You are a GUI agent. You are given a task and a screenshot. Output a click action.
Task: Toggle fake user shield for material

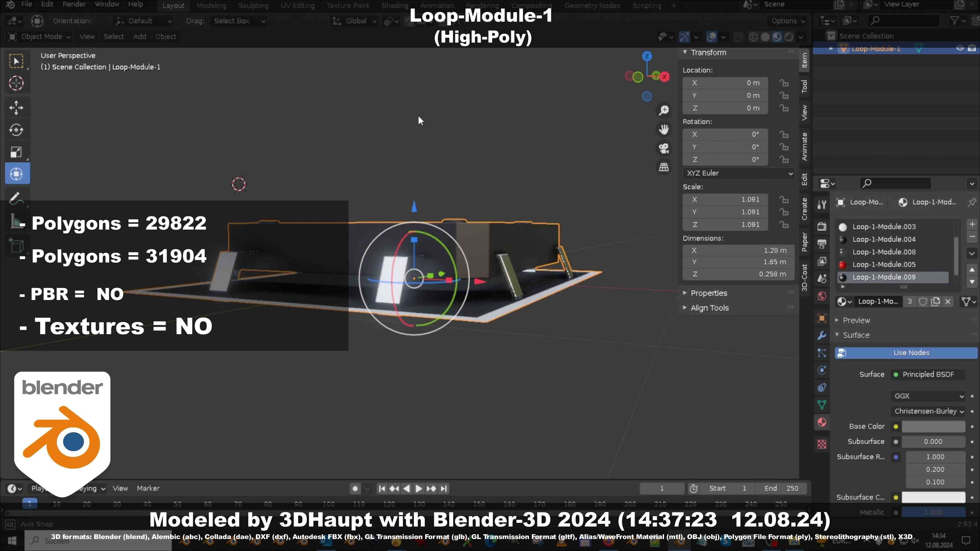[x=923, y=302]
